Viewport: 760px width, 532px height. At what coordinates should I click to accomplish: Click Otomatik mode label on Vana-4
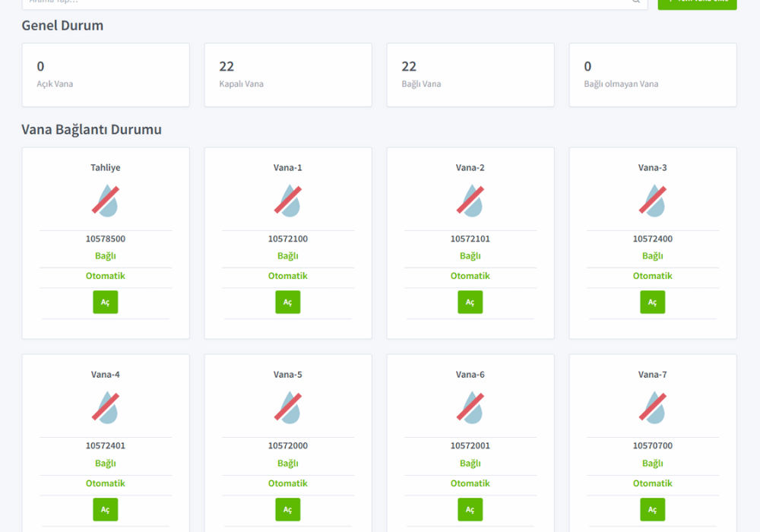[x=106, y=483]
